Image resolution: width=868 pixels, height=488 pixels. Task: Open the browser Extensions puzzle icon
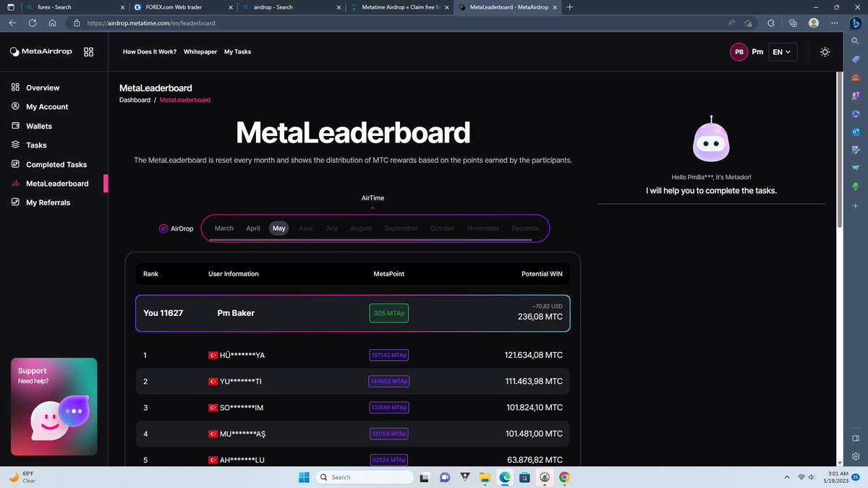tap(770, 23)
